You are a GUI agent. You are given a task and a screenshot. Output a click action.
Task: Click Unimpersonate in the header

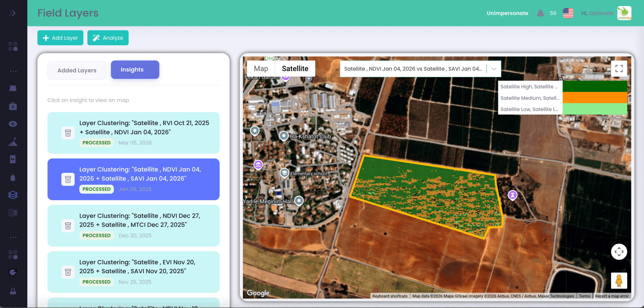pos(507,13)
